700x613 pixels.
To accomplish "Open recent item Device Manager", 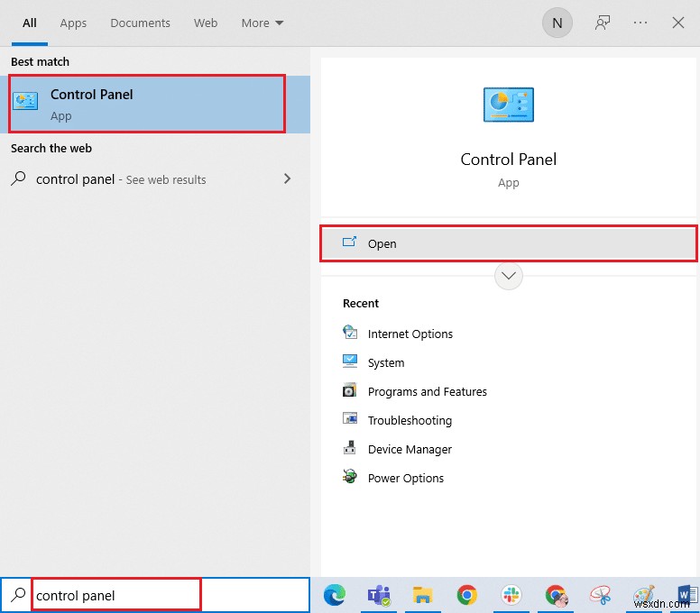I will pyautogui.click(x=410, y=449).
